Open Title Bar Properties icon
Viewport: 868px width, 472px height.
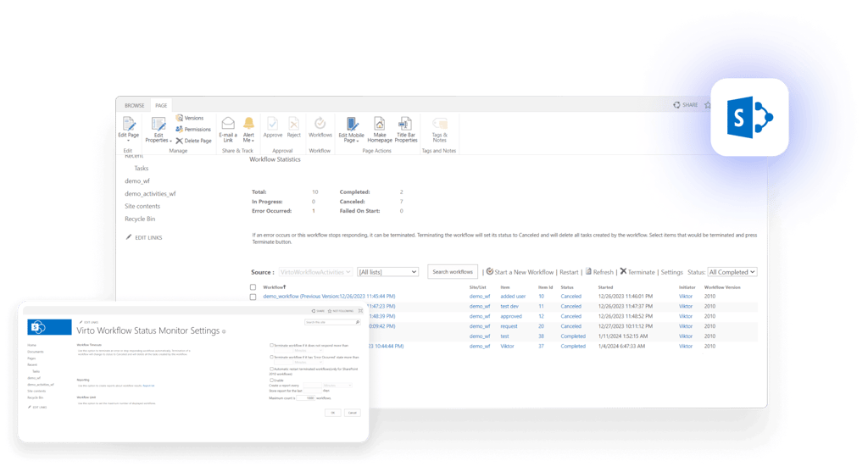[405, 124]
